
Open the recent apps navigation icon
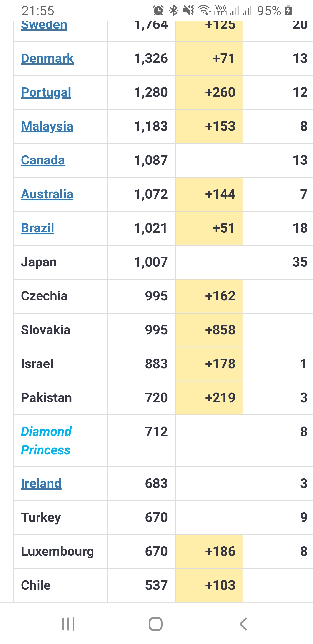point(68,624)
